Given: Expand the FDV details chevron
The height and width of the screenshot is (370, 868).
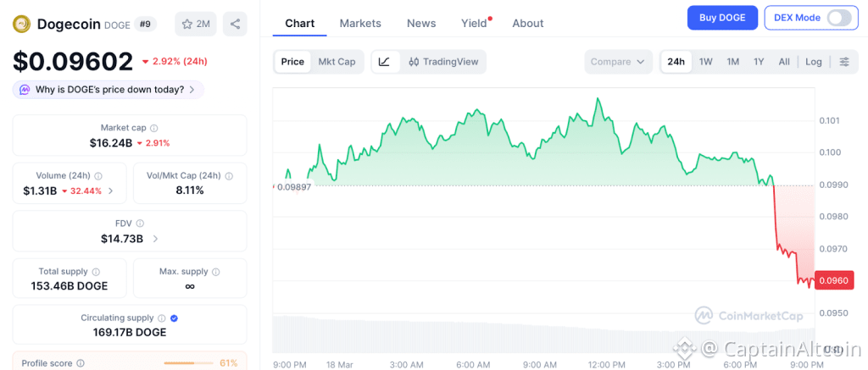Looking at the screenshot, I should coord(154,239).
